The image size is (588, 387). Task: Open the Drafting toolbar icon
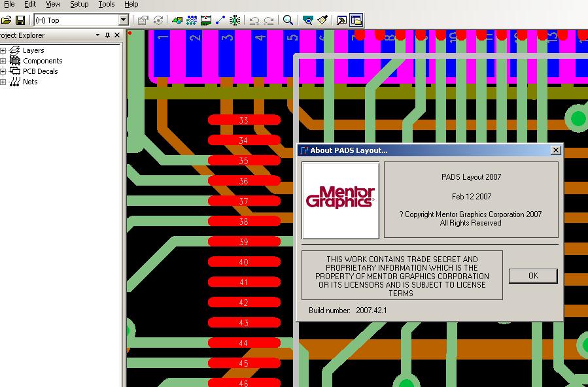177,20
